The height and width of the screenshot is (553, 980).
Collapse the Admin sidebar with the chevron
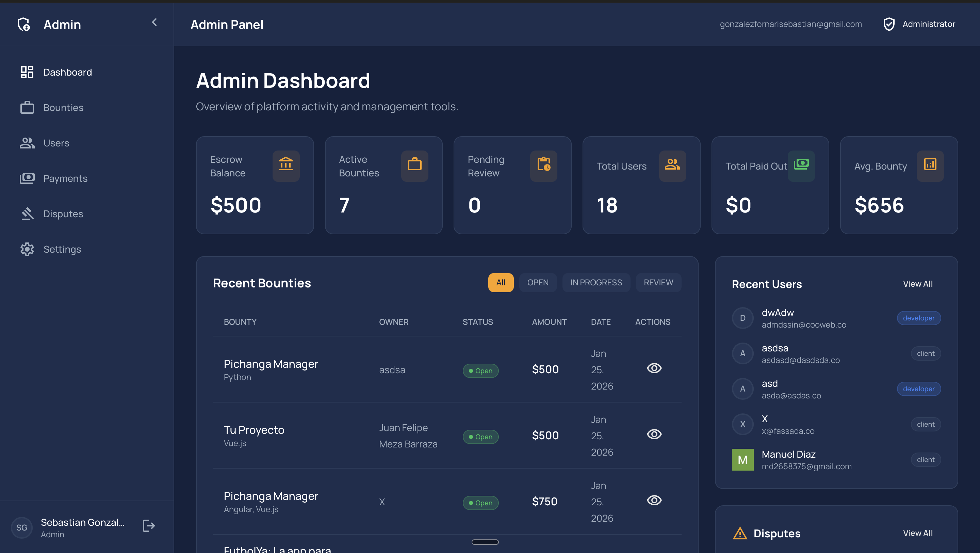[x=154, y=23]
